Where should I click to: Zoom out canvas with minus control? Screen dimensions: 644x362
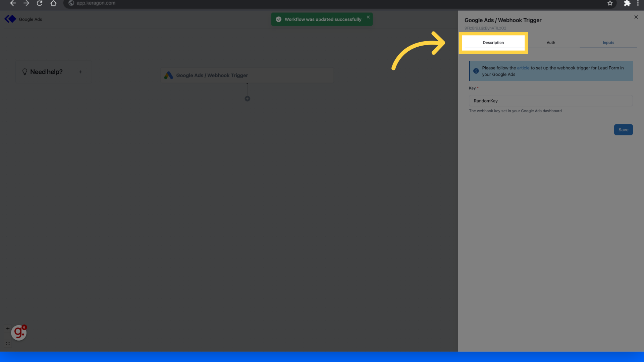(x=8, y=336)
